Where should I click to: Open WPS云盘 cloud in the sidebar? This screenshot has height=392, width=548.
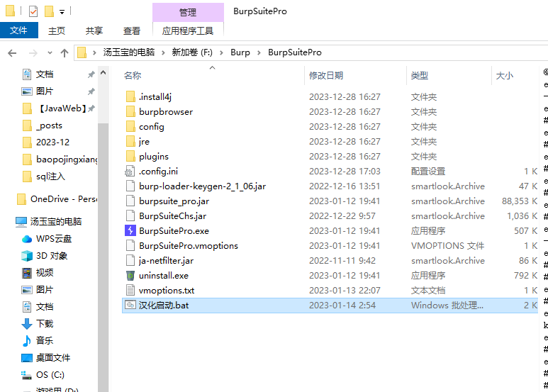(x=47, y=239)
